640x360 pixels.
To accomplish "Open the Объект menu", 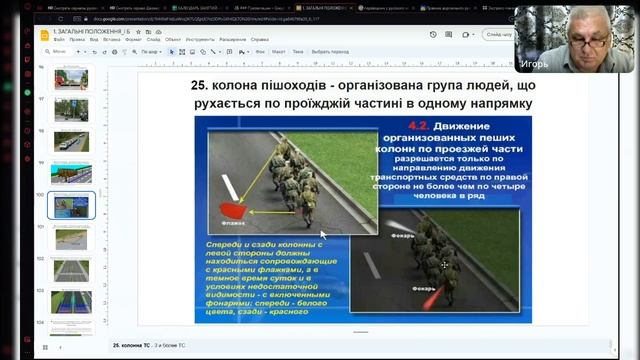I will 173,40.
